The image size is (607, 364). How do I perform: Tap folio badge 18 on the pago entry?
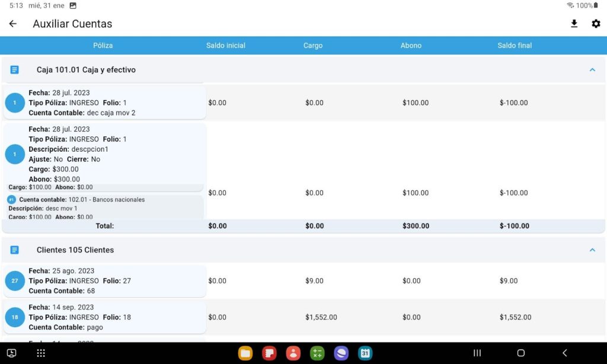point(14,317)
